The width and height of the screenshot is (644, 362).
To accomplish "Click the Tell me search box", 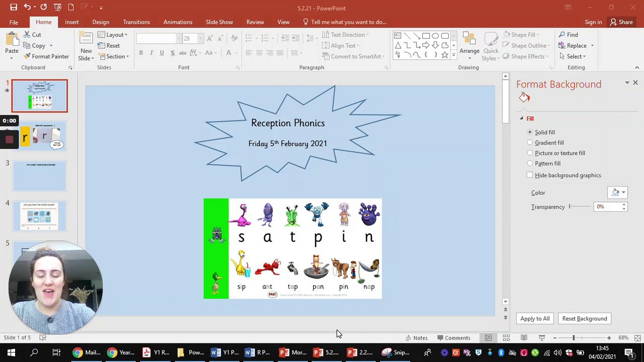I will tap(345, 22).
